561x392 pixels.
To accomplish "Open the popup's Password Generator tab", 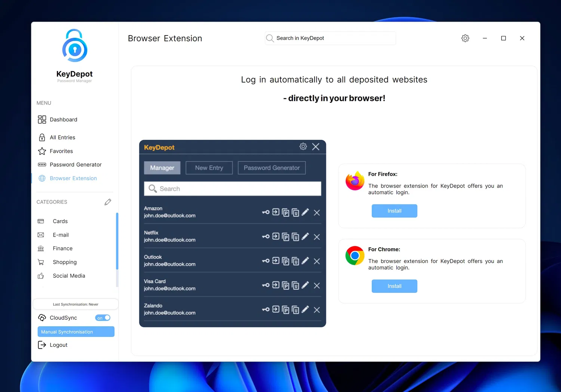I will coord(272,168).
